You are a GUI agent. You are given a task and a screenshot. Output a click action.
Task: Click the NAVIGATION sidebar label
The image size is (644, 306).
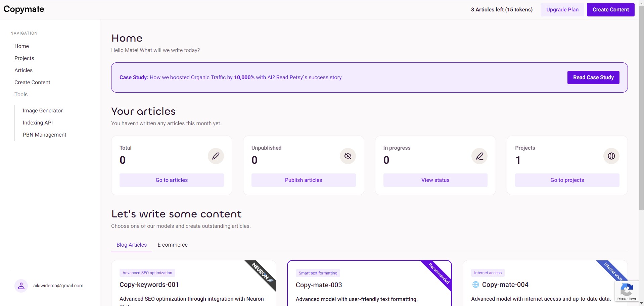coord(24,33)
